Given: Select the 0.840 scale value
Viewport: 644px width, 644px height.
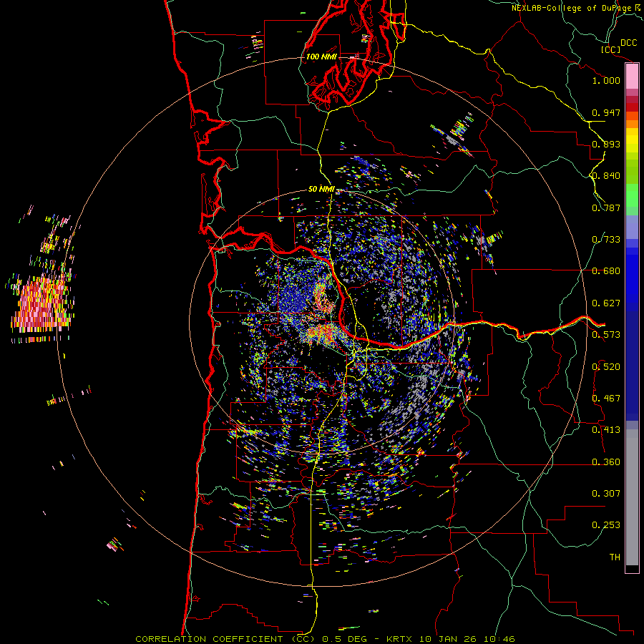Looking at the screenshot, I should 606,176.
